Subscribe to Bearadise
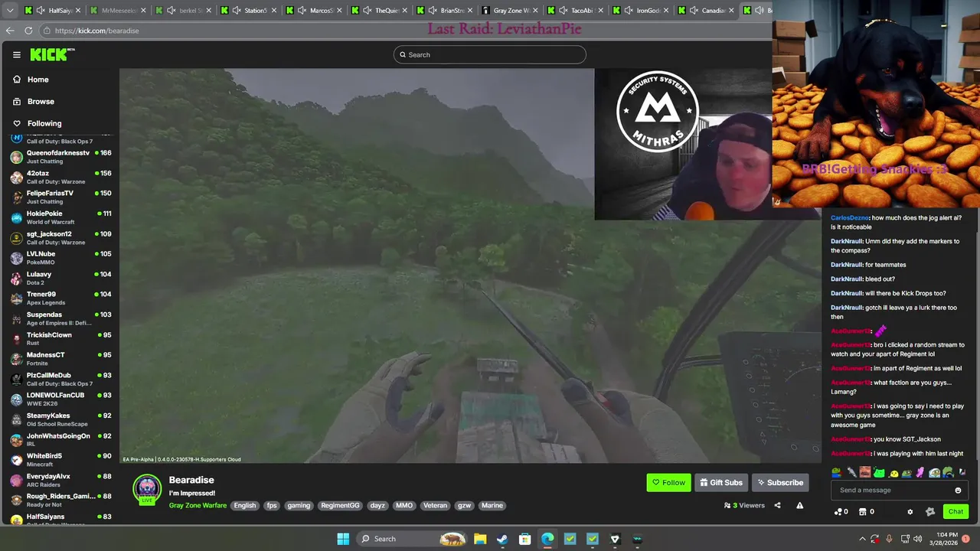 point(780,483)
